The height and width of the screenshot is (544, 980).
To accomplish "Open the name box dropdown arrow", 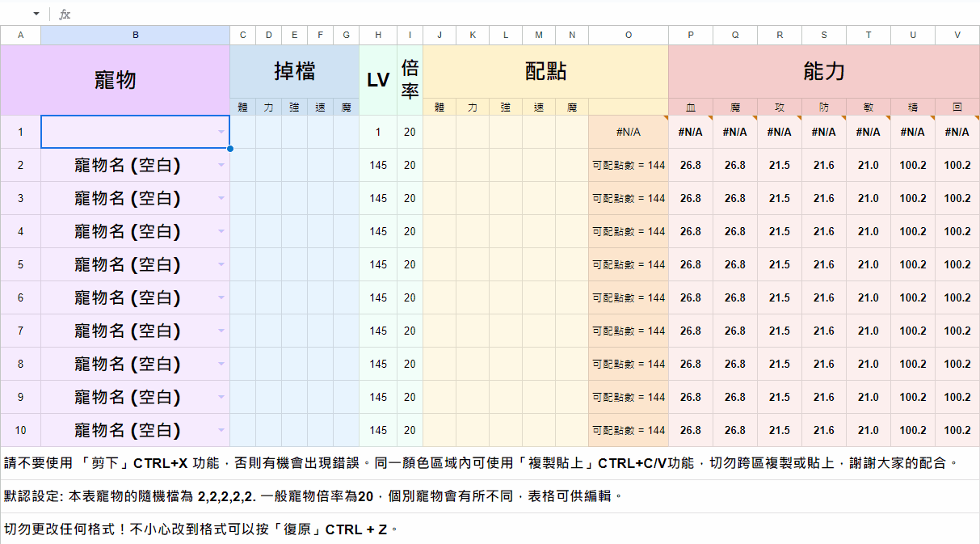I will pyautogui.click(x=36, y=14).
